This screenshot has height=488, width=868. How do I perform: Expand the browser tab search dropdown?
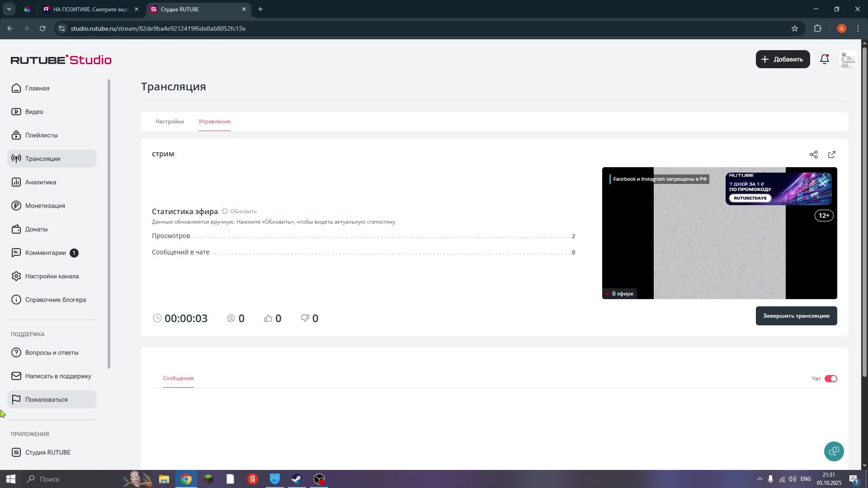point(9,9)
